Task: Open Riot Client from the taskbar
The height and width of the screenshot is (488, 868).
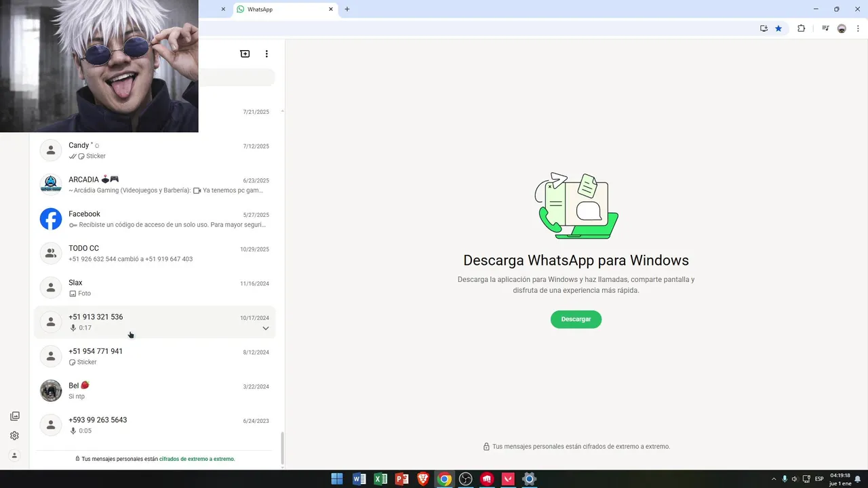Action: (487, 479)
